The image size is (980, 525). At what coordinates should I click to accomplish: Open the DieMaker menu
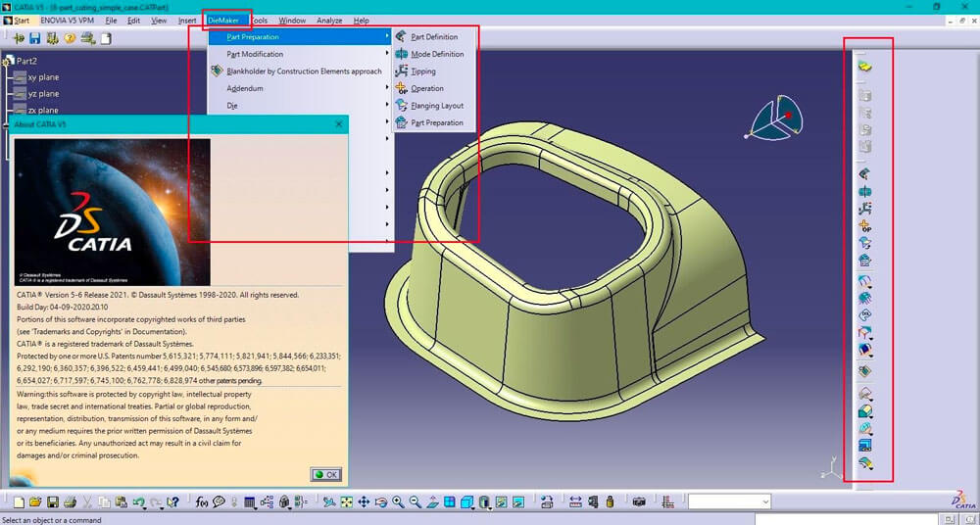click(x=222, y=21)
